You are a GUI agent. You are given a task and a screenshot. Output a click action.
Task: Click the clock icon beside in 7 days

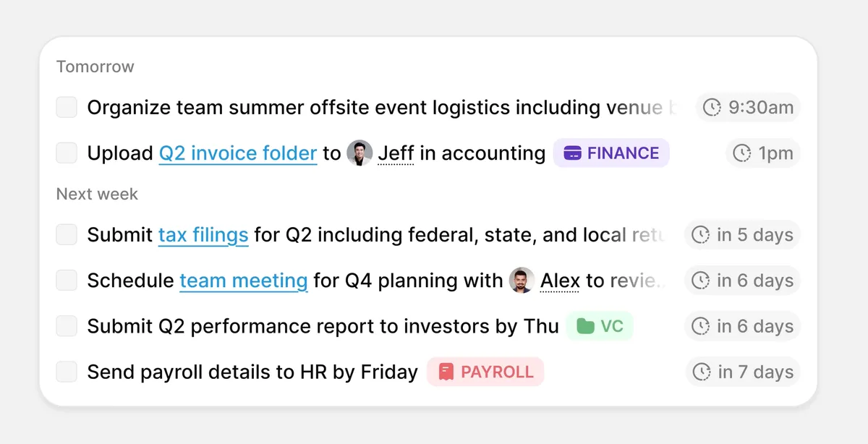pyautogui.click(x=702, y=372)
